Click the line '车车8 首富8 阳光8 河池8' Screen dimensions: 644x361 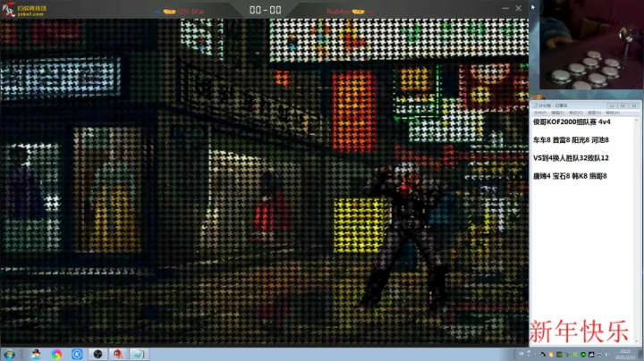(x=571, y=140)
